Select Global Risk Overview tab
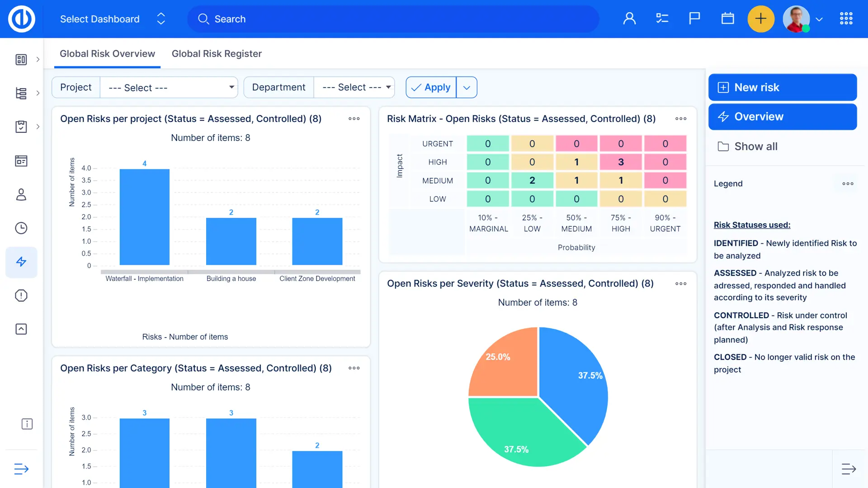The height and width of the screenshot is (488, 868). (x=107, y=54)
